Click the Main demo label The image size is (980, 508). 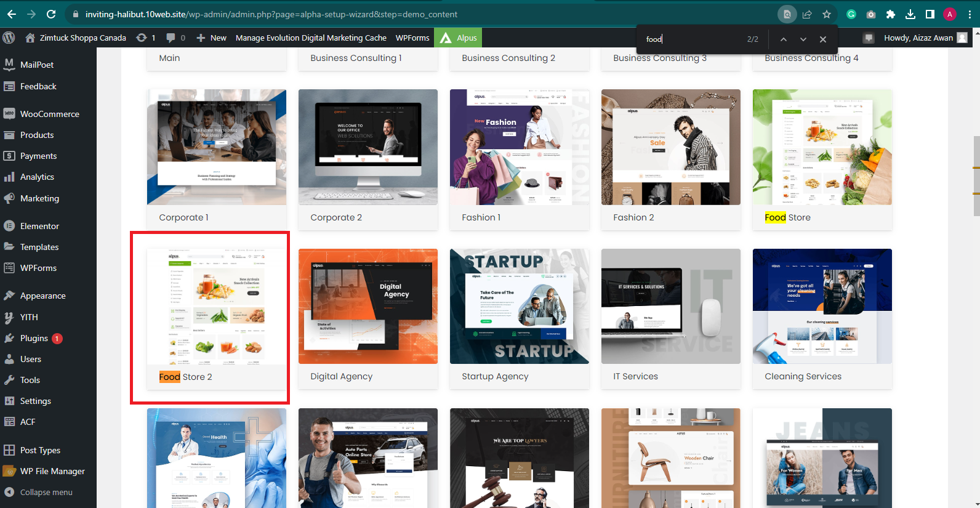(169, 58)
